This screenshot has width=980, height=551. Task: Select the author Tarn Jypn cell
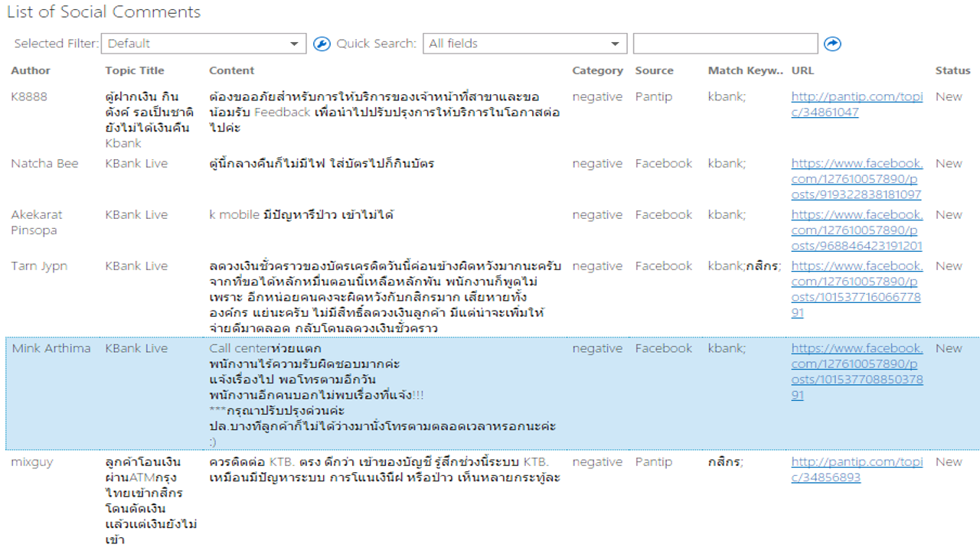pyautogui.click(x=39, y=266)
